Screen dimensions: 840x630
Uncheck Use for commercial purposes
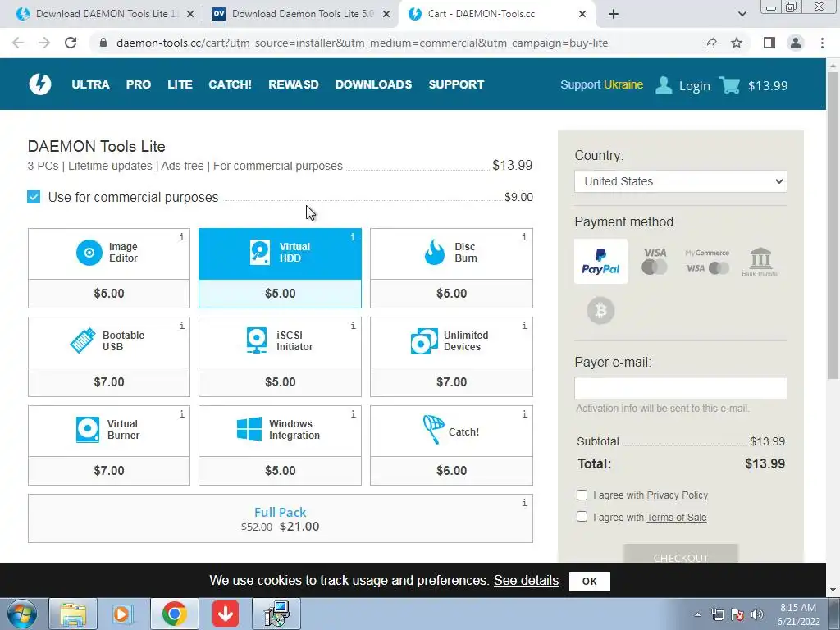point(34,197)
